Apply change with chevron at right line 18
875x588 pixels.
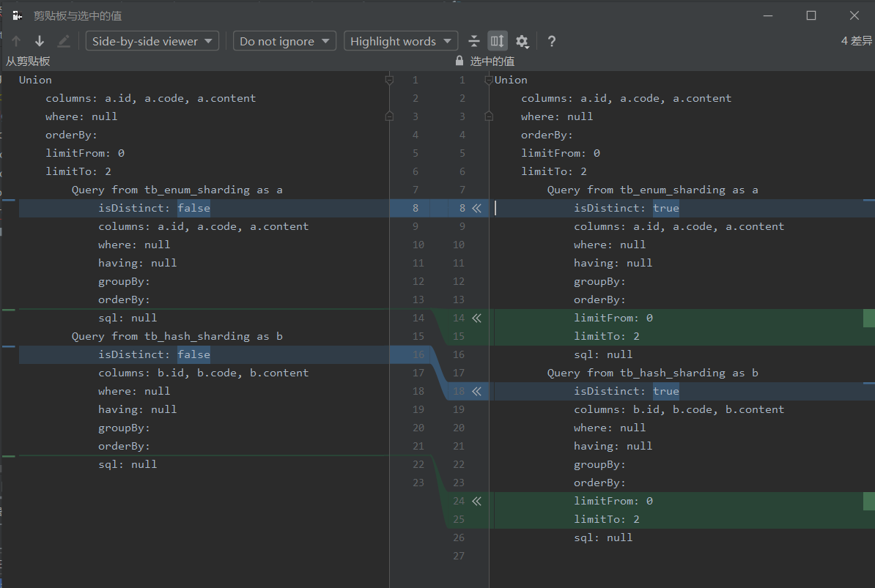(476, 391)
